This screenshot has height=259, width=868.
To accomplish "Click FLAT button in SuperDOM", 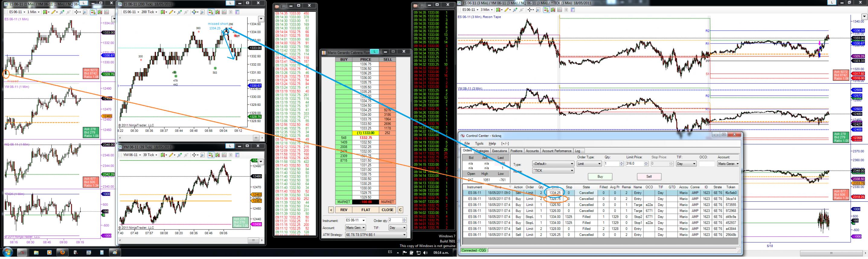I will point(366,210).
